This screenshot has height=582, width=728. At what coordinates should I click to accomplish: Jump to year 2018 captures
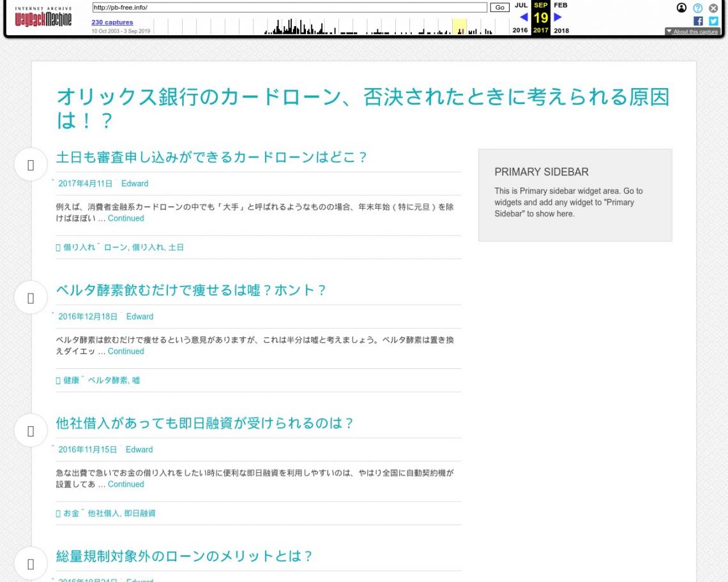[x=561, y=31]
